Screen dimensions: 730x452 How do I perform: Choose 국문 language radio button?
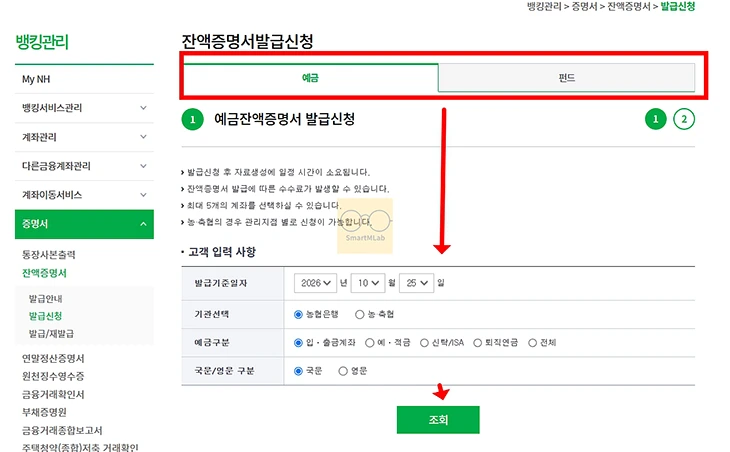[298, 371]
